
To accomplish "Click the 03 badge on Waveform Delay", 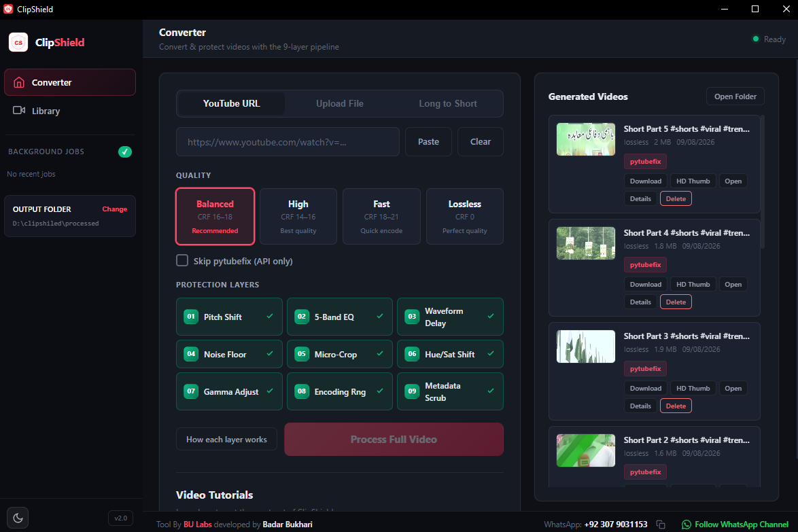I will [412, 317].
